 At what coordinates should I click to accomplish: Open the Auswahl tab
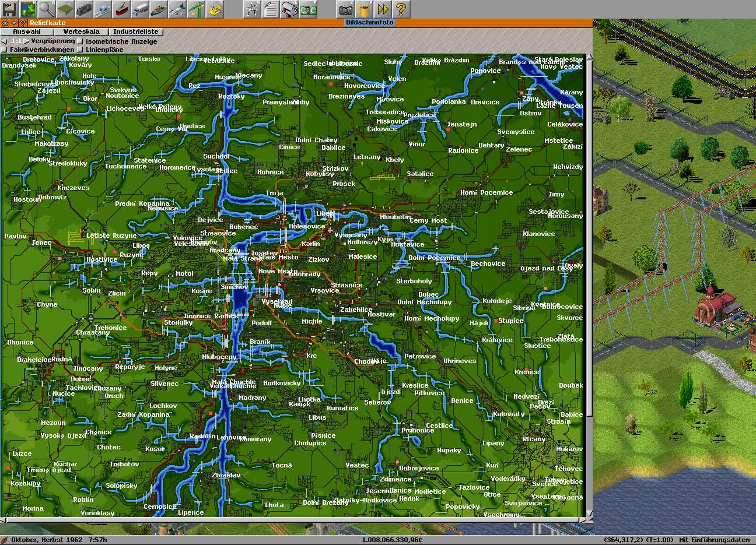27,32
